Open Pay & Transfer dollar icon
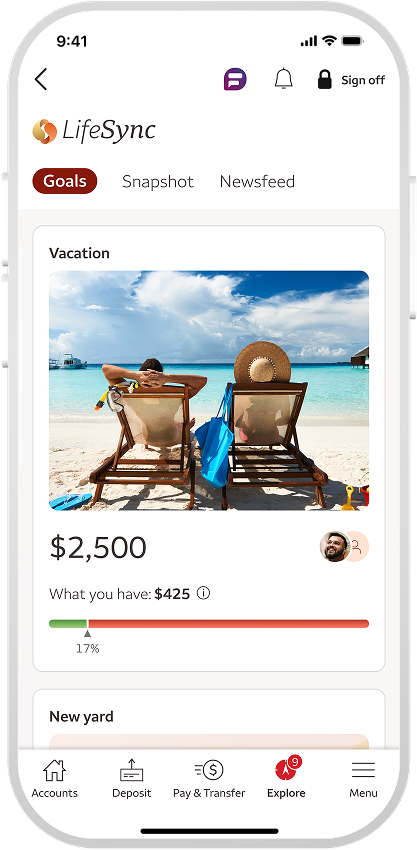This screenshot has width=417, height=850. (x=209, y=770)
